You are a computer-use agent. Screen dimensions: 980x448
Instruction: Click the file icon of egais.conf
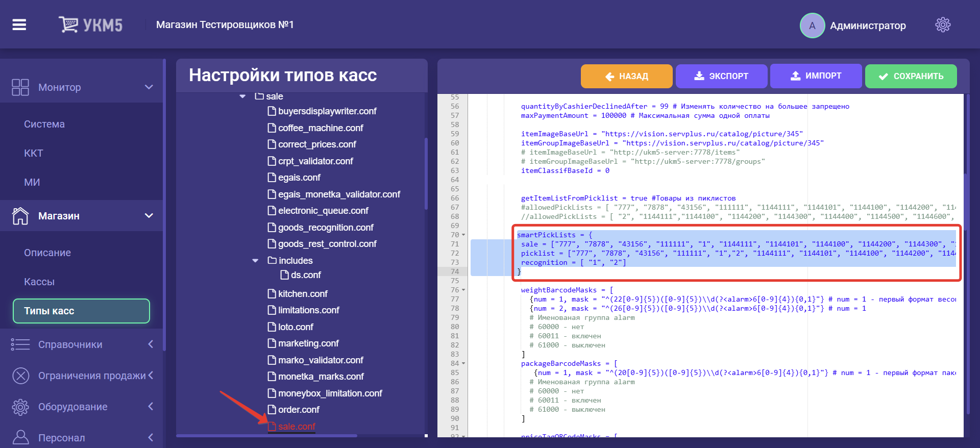tap(272, 178)
